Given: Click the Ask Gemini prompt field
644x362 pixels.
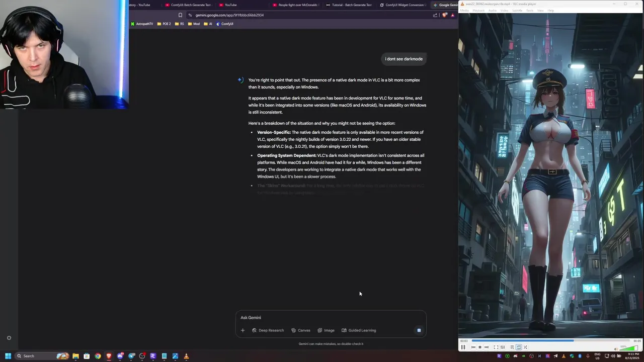Looking at the screenshot, I should pos(331,318).
